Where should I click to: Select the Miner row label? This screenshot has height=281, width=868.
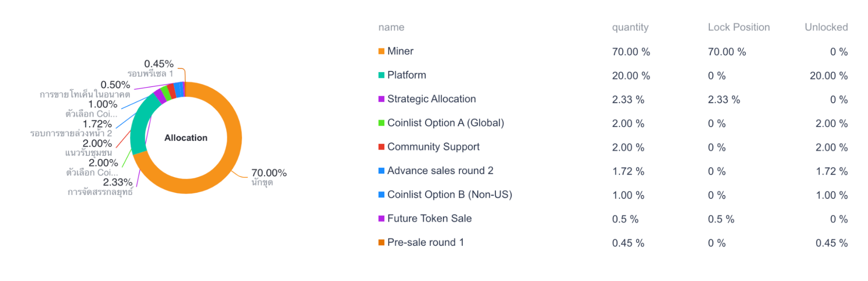point(400,51)
